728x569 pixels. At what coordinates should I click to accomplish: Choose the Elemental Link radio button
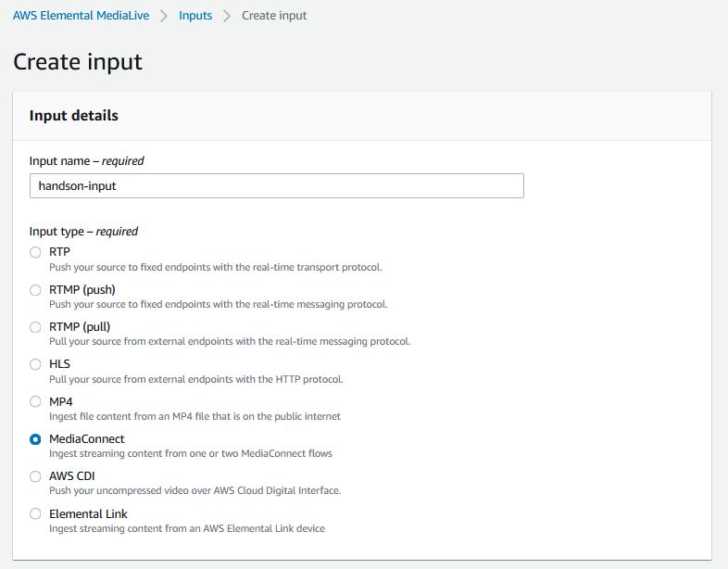pyautogui.click(x=35, y=513)
